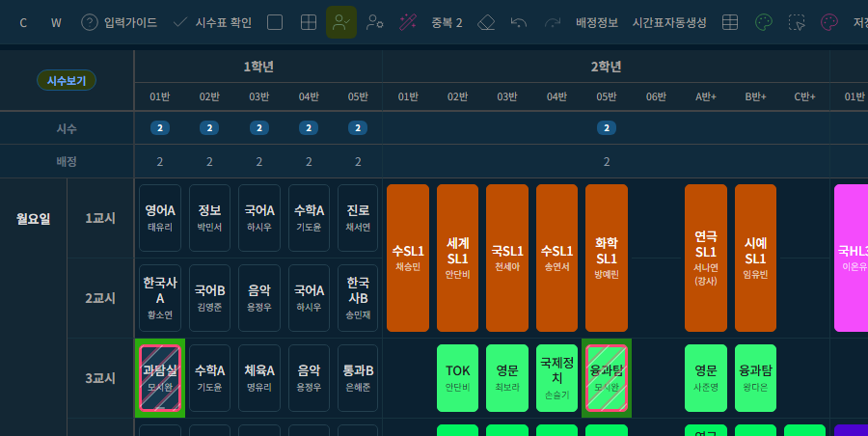Image resolution: width=868 pixels, height=436 pixels.
Task: Click the 1교시 period label
Action: coord(100,218)
